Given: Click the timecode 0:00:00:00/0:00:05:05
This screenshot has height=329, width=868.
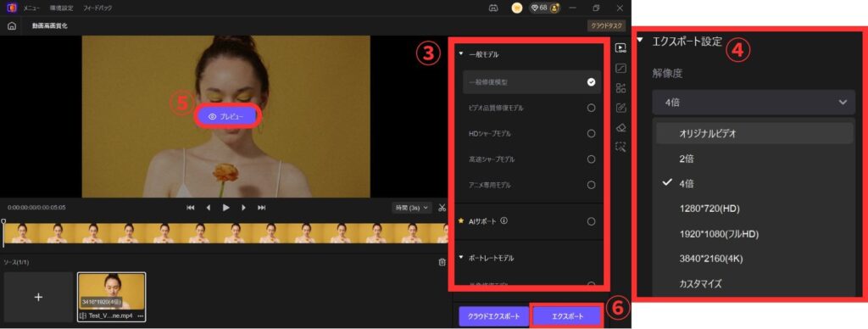Looking at the screenshot, I should tap(36, 208).
